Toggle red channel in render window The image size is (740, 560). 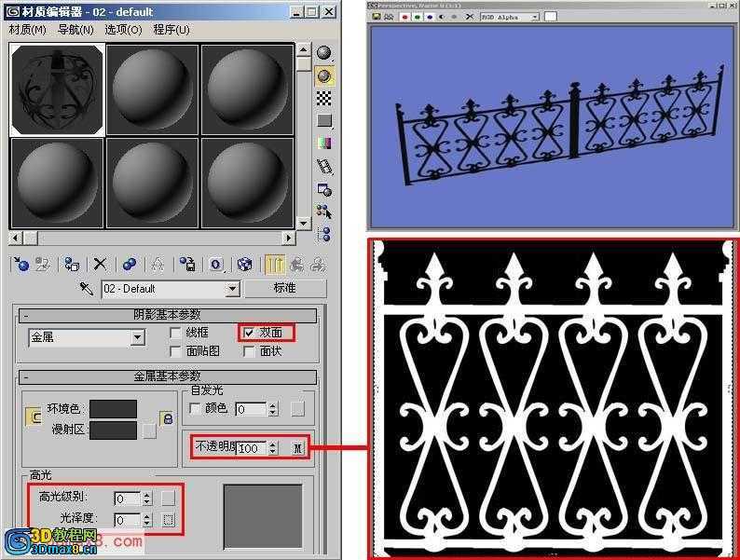[x=404, y=17]
